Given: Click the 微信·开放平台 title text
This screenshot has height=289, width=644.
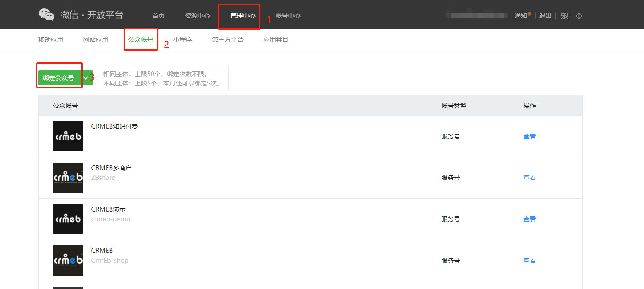Looking at the screenshot, I should [x=92, y=15].
